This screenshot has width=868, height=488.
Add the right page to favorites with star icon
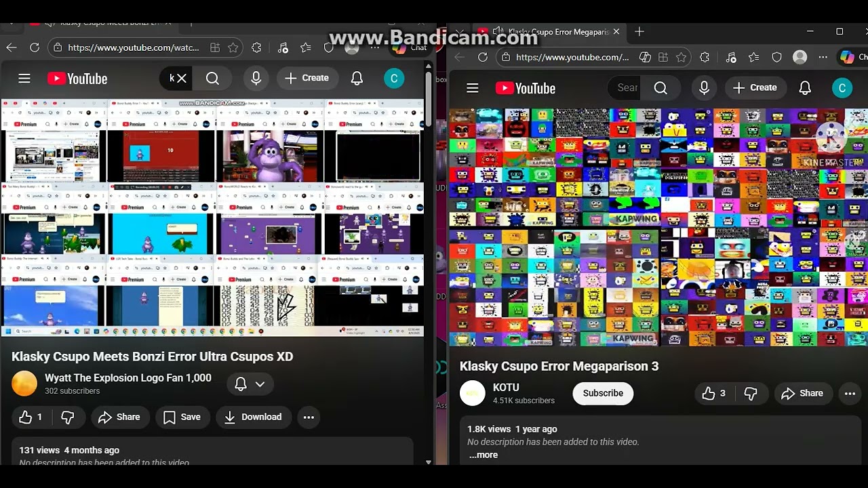(x=682, y=58)
